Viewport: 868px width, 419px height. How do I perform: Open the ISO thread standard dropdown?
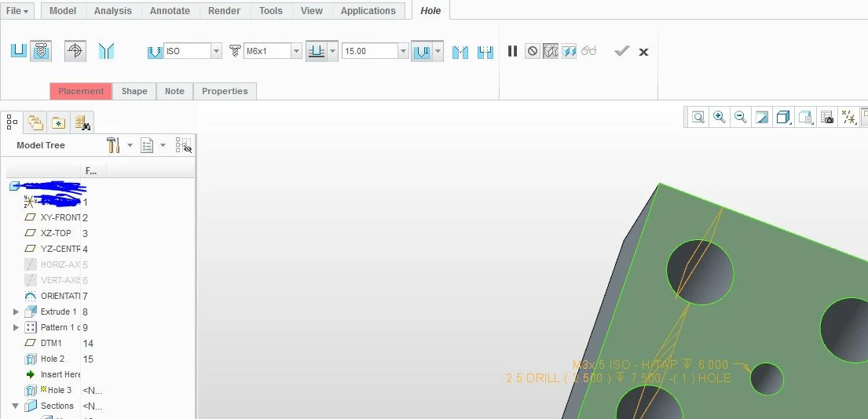(216, 51)
